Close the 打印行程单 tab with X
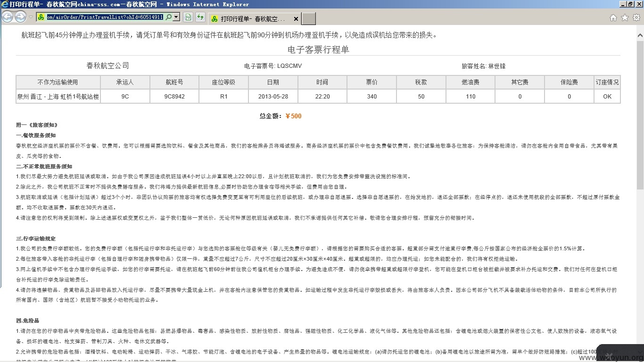The height and width of the screenshot is (362, 644). [296, 19]
